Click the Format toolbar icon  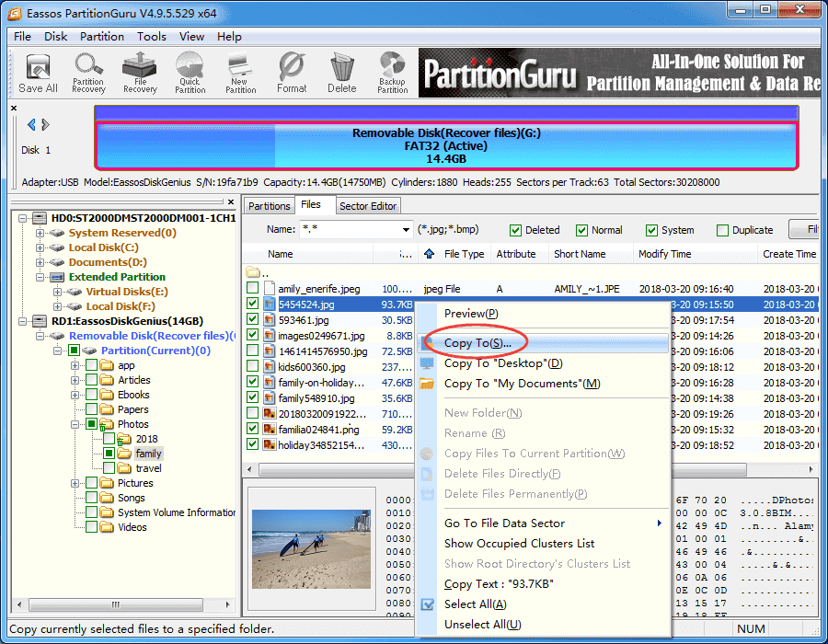pyautogui.click(x=292, y=74)
